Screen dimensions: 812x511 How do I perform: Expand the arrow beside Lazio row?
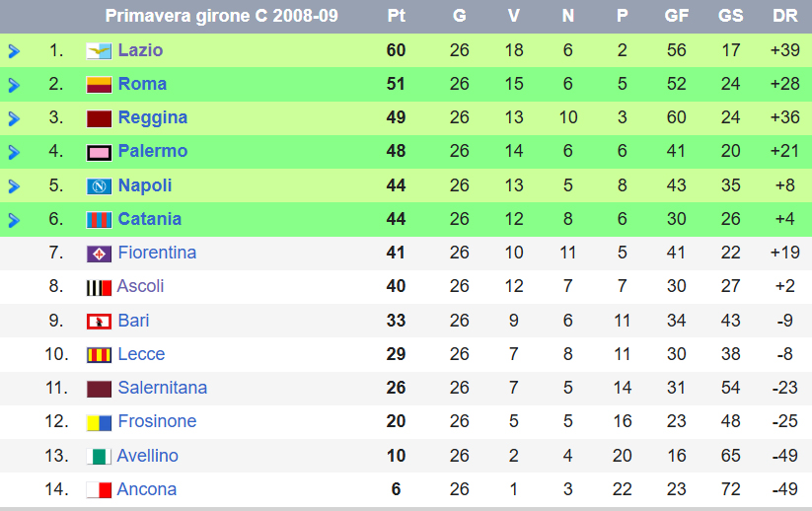click(x=14, y=51)
